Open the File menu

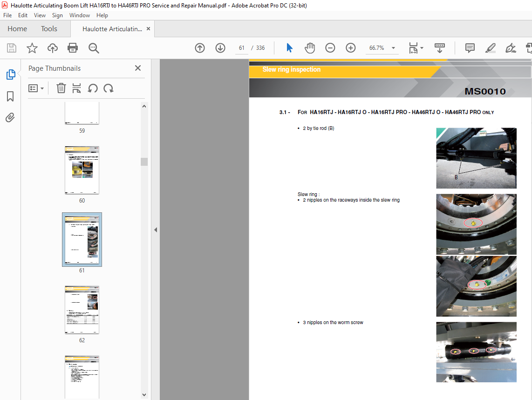[x=7, y=15]
